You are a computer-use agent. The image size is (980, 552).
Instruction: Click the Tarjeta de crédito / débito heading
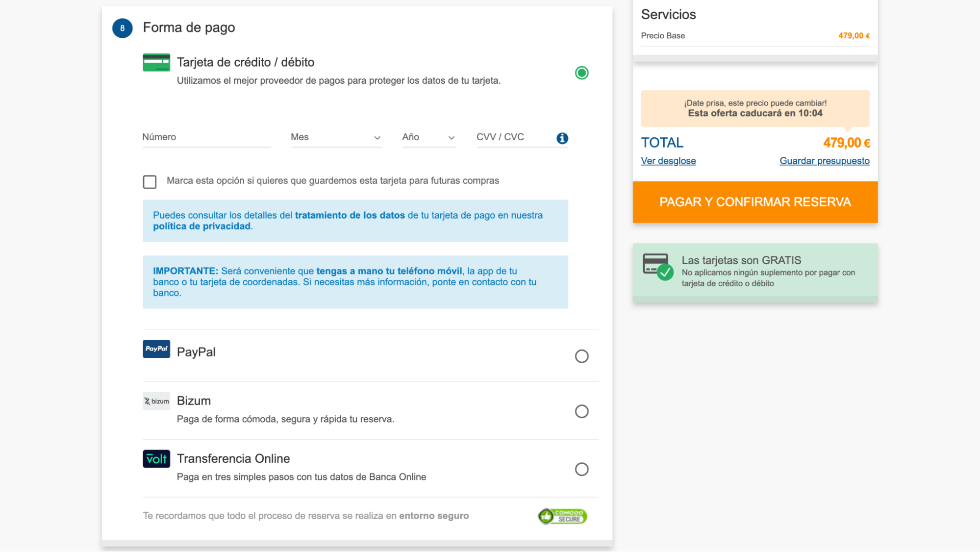click(x=246, y=62)
